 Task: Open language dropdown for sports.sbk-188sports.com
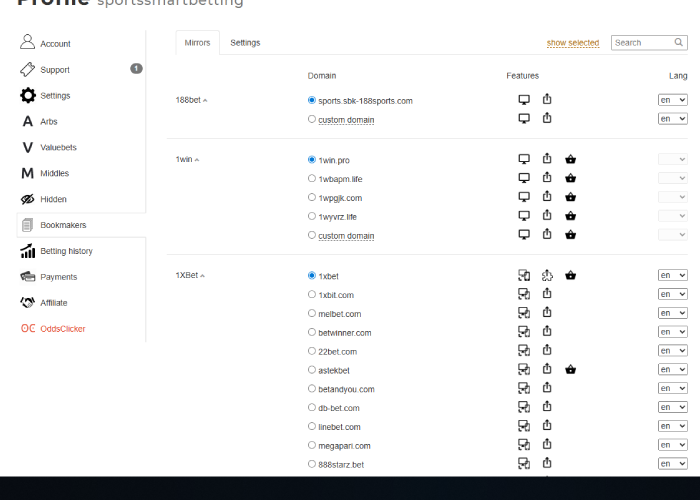(672, 100)
